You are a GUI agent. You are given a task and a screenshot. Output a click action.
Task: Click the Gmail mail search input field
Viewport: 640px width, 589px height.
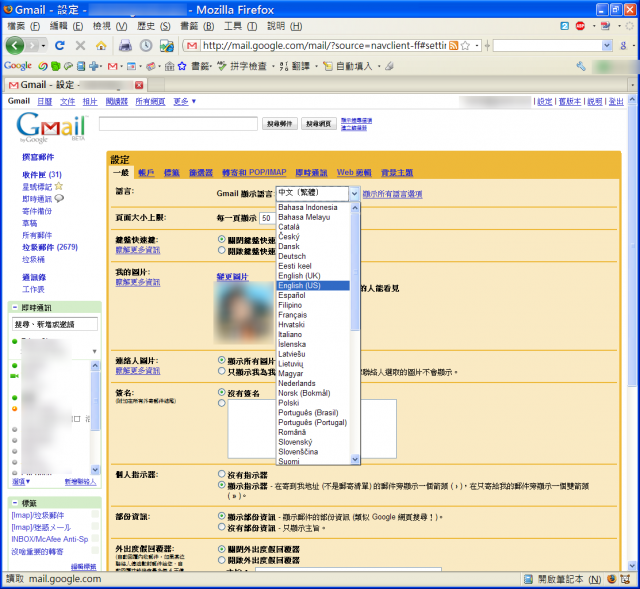coord(178,124)
